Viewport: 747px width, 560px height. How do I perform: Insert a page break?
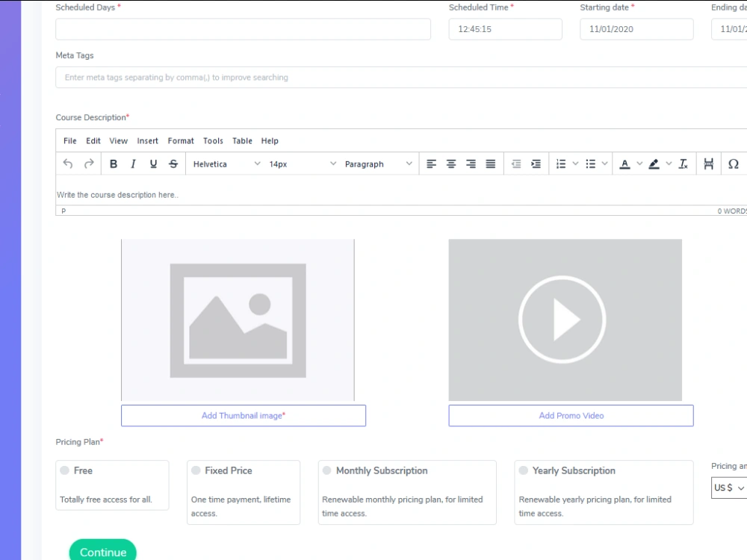pyautogui.click(x=708, y=164)
